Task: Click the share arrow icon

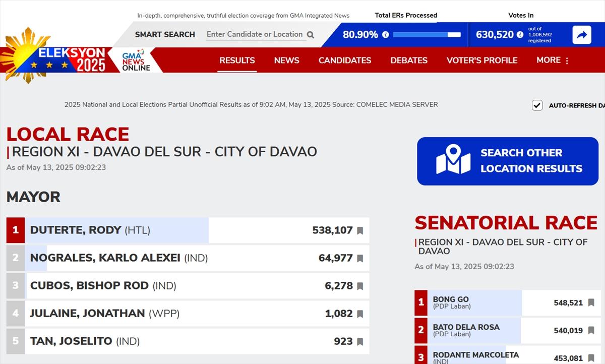Action: coord(582,35)
